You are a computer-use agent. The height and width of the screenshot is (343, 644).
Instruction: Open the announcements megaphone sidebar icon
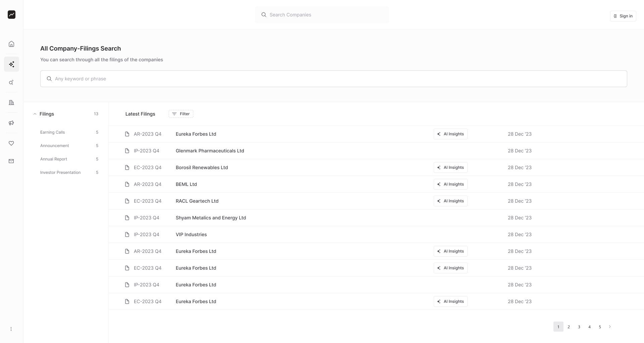[x=11, y=123]
